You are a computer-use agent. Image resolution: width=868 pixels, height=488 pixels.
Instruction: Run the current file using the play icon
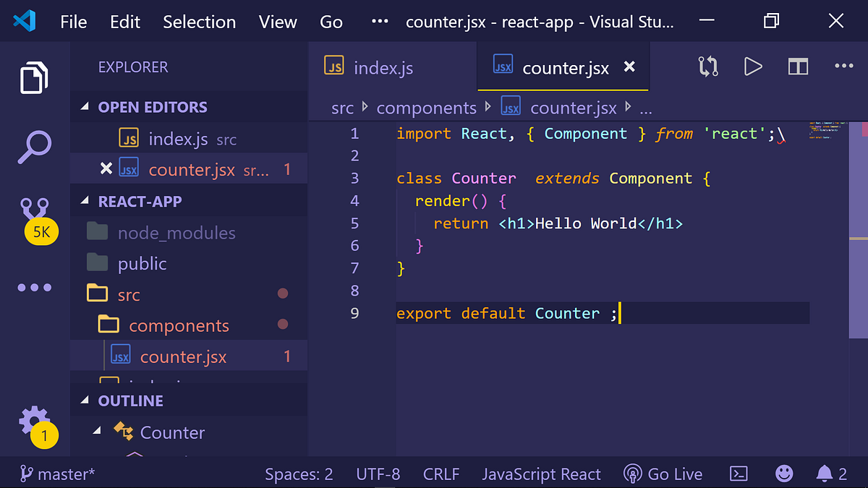[x=753, y=66]
